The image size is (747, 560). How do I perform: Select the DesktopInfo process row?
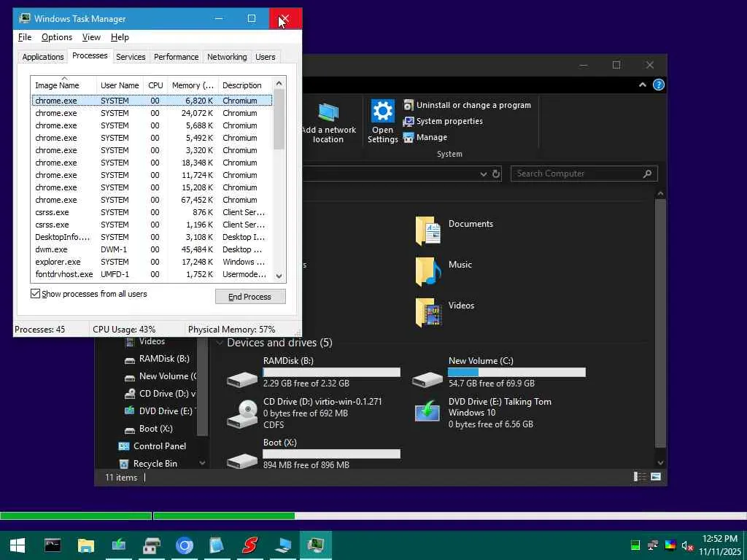pos(152,237)
